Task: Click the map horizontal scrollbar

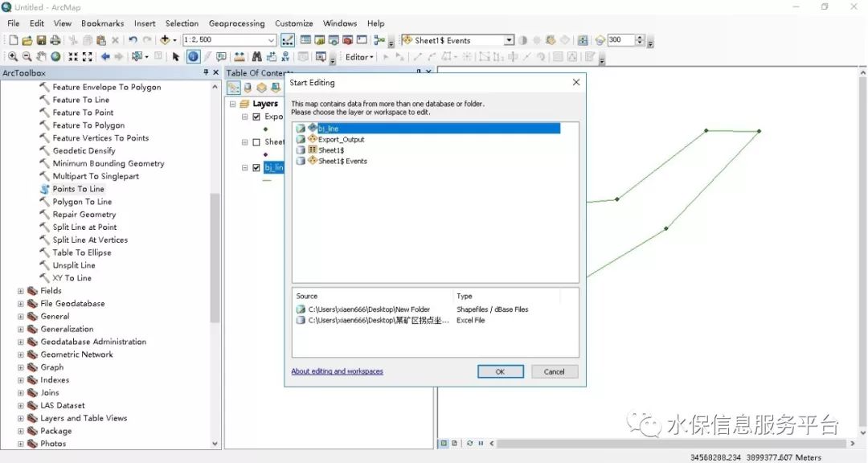Action: tap(672, 443)
